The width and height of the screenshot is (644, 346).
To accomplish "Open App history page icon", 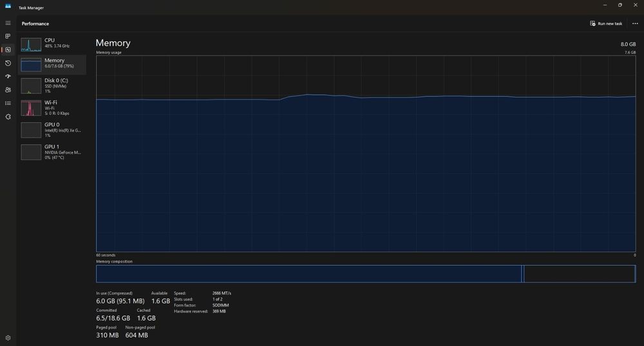I will pos(8,63).
